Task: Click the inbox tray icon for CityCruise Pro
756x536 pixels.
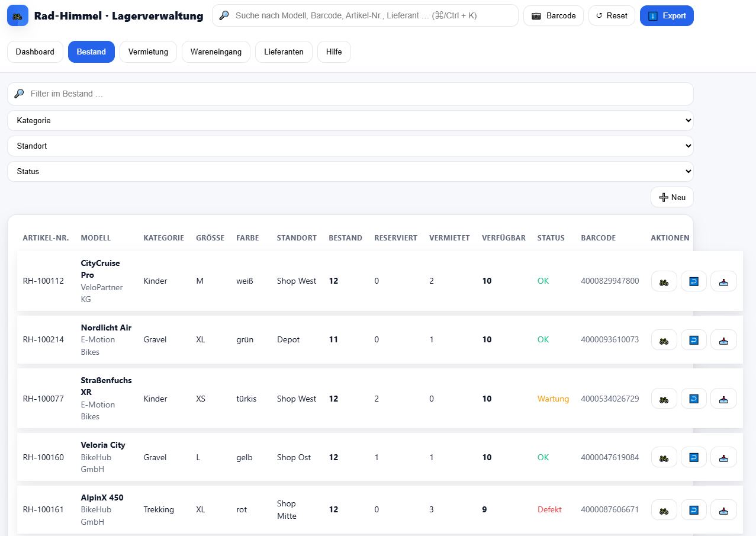Action: pos(723,281)
